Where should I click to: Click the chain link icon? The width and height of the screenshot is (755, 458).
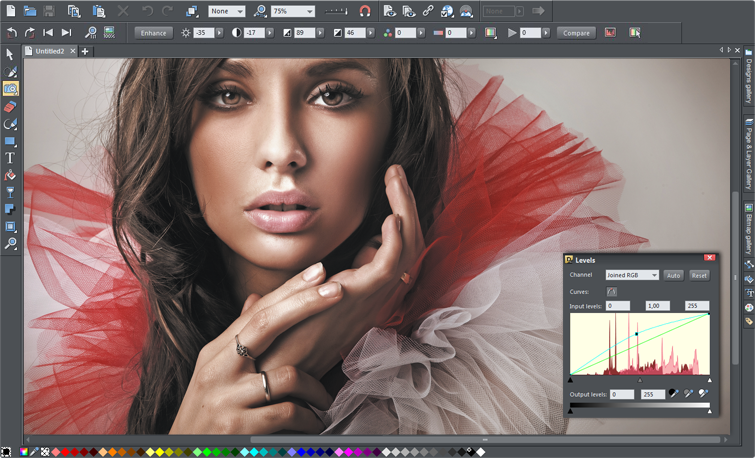click(428, 11)
